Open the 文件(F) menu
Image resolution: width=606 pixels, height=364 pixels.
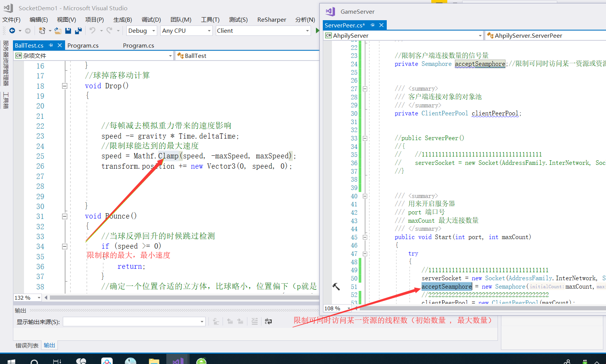(11, 19)
